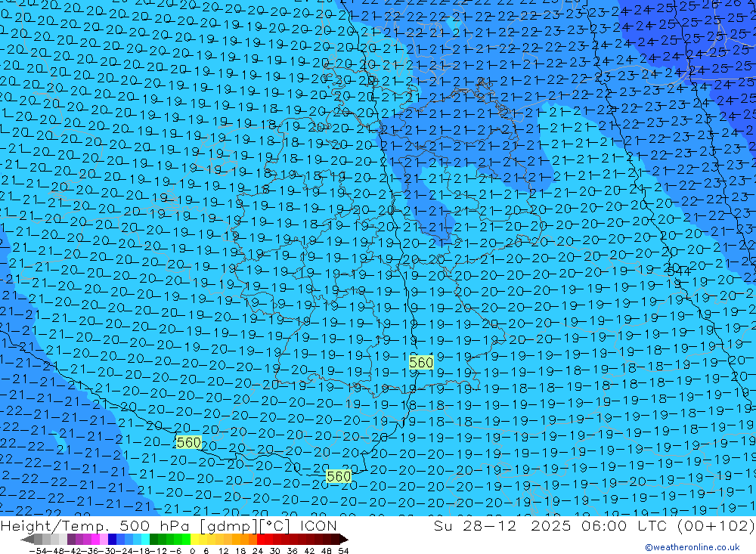Screen dimensions: 756x554
Task: Click the forecast date 'Su 28-12 2025'
Action: click(x=503, y=525)
